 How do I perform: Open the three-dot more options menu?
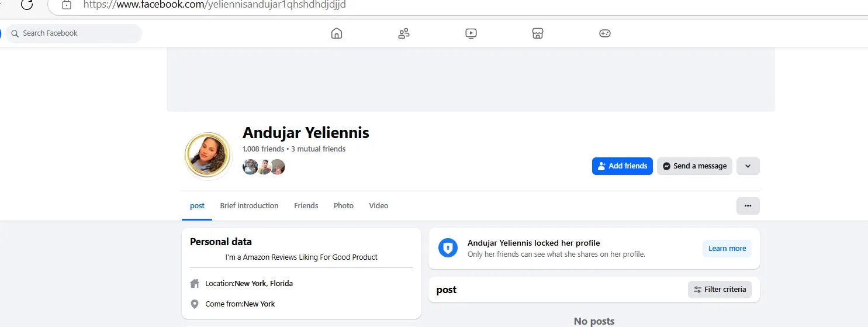[x=748, y=206]
